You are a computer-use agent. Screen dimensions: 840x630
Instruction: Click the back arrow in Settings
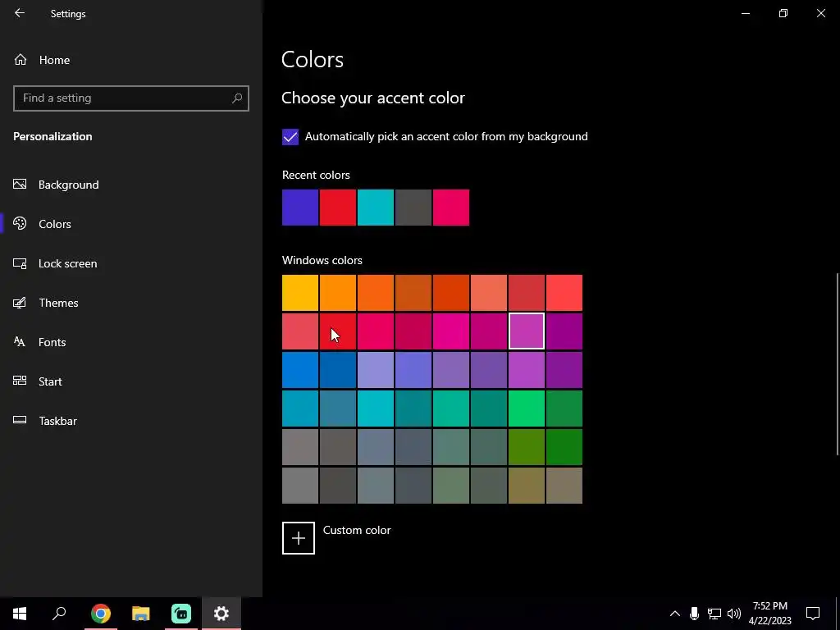coord(20,13)
